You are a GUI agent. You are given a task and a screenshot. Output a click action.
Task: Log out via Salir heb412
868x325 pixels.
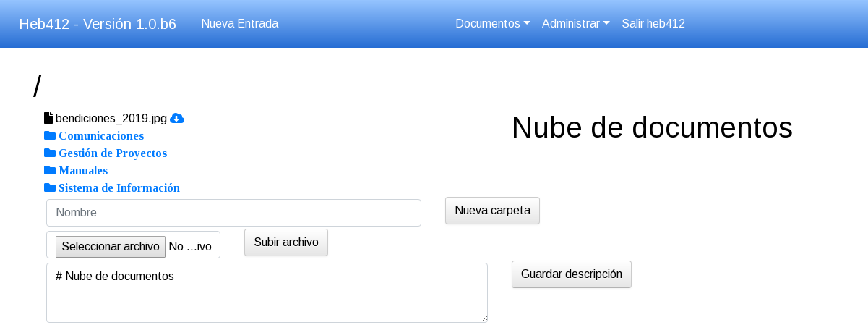pos(653,23)
